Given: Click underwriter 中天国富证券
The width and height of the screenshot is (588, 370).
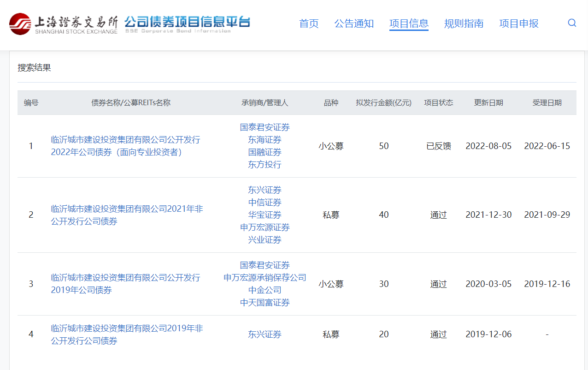Looking at the screenshot, I should point(265,303).
